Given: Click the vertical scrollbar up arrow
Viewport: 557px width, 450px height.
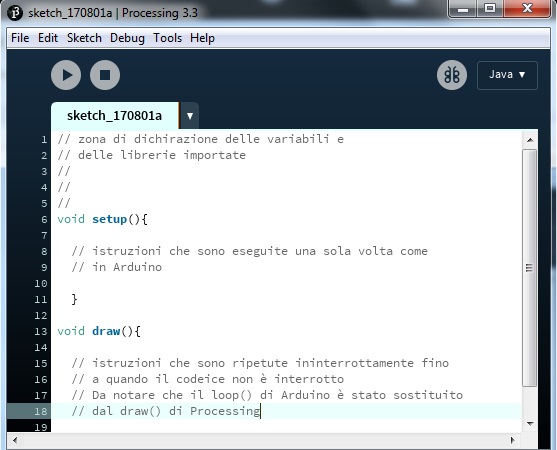Looking at the screenshot, I should [x=530, y=140].
